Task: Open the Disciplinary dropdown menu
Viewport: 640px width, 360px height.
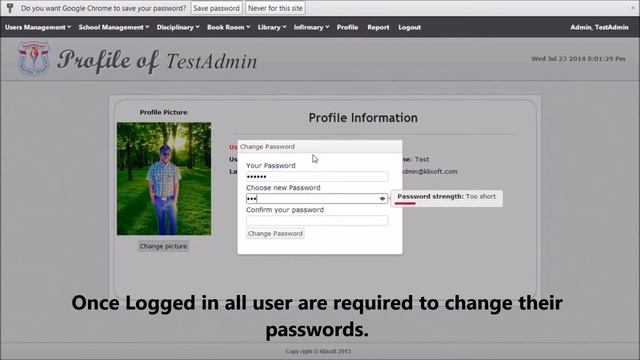Action: coord(178,27)
